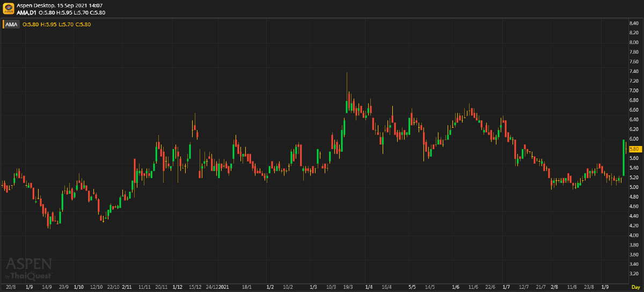This screenshot has width=644, height=292.
Task: Click the 4.00 price axis label
Action: [633, 236]
